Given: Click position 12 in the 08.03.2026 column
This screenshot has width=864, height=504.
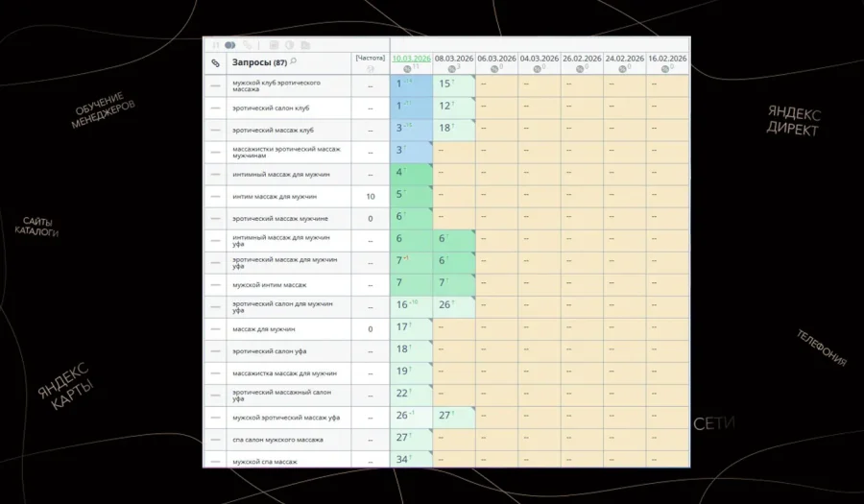Looking at the screenshot, I should tap(444, 106).
